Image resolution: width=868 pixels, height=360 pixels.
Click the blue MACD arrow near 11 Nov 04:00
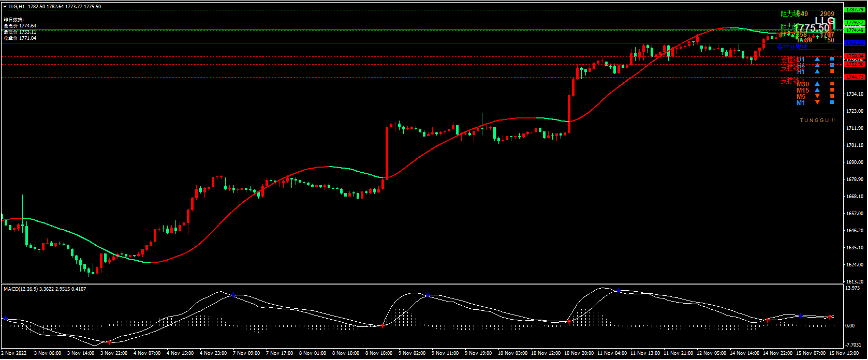click(619, 290)
